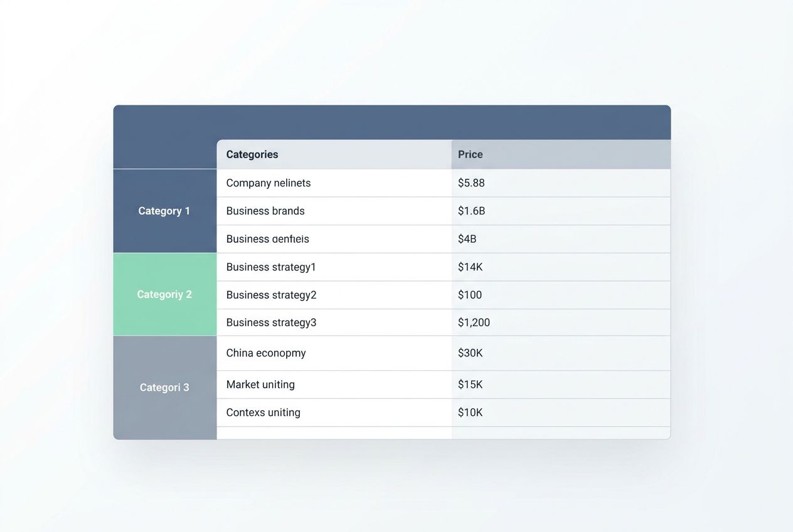Click the Business strategy1 row label

(x=271, y=267)
